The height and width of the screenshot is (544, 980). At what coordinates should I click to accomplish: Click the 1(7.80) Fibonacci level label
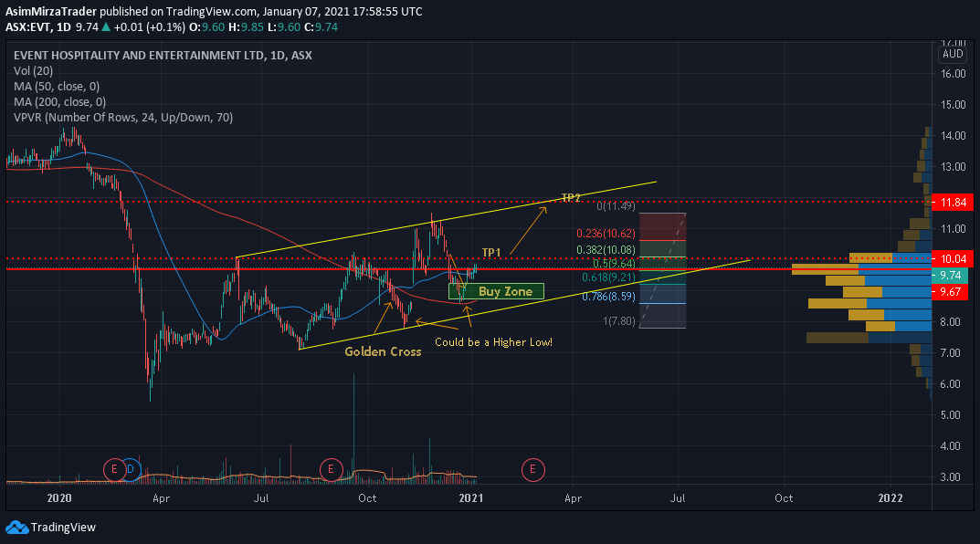pos(618,321)
